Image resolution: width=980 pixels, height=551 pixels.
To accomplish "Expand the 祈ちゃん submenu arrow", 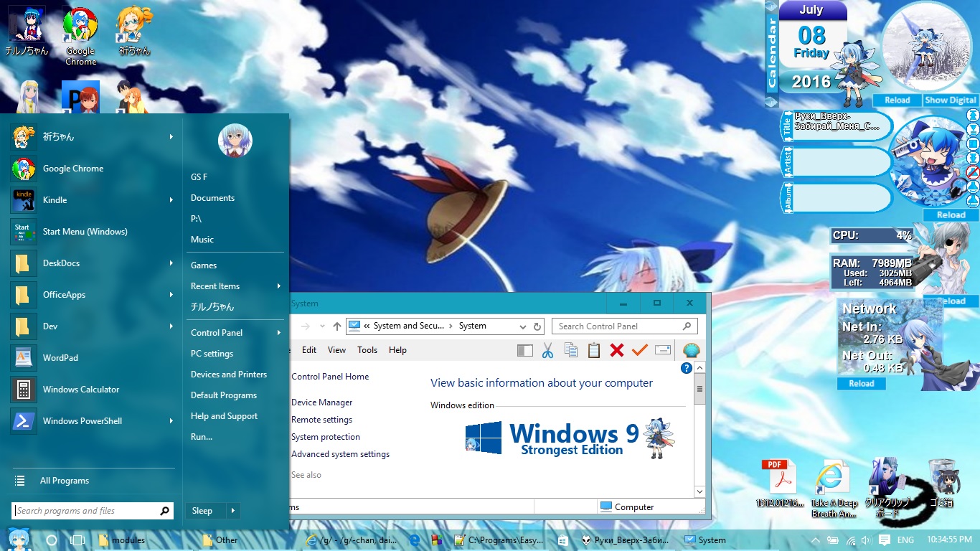I will 171,136.
